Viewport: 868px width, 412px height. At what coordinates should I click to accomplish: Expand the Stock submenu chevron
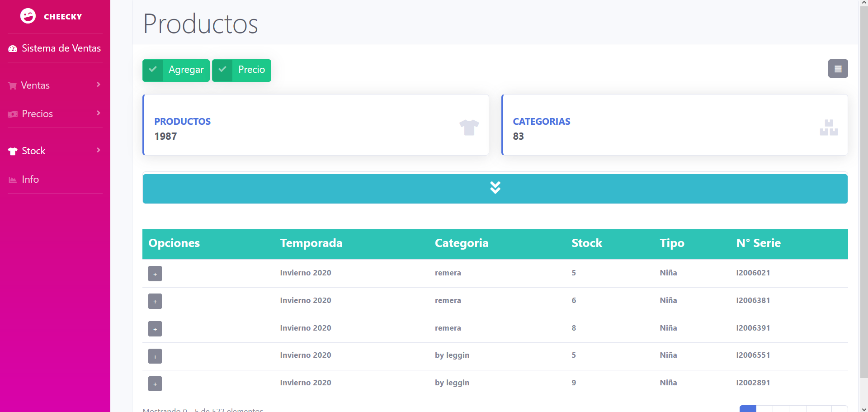(99, 150)
